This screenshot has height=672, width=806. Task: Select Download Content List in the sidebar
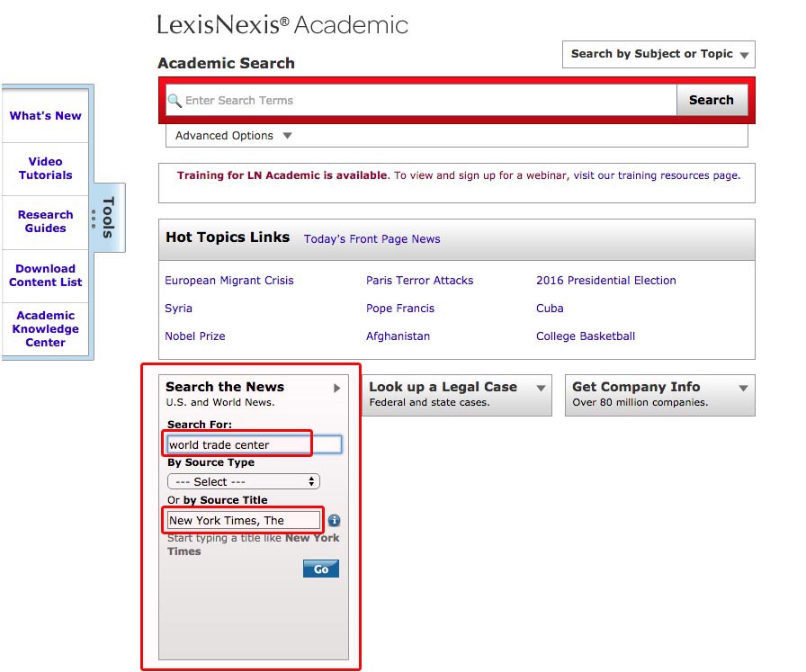pyautogui.click(x=45, y=275)
